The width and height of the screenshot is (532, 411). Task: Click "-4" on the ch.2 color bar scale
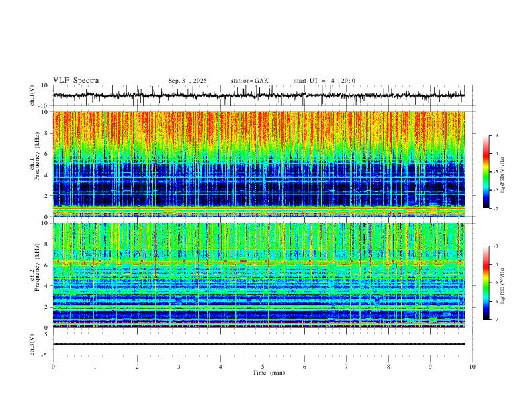pos(496,265)
